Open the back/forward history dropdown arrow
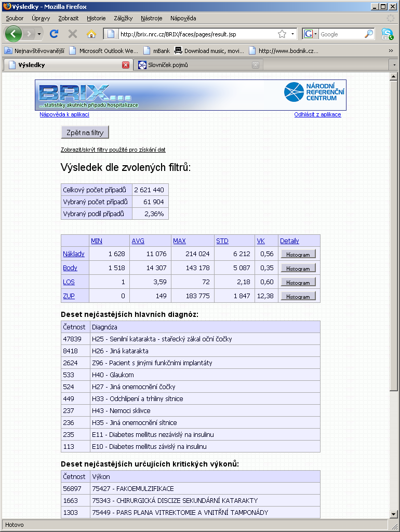 point(39,34)
